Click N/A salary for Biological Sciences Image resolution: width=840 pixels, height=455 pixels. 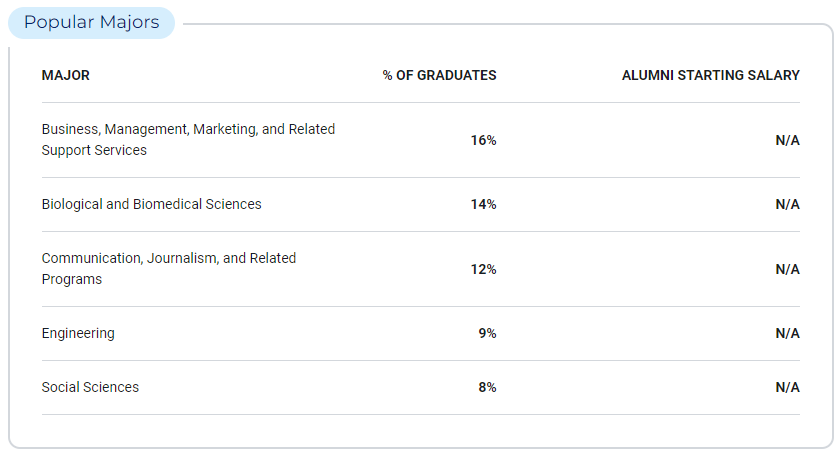point(788,204)
